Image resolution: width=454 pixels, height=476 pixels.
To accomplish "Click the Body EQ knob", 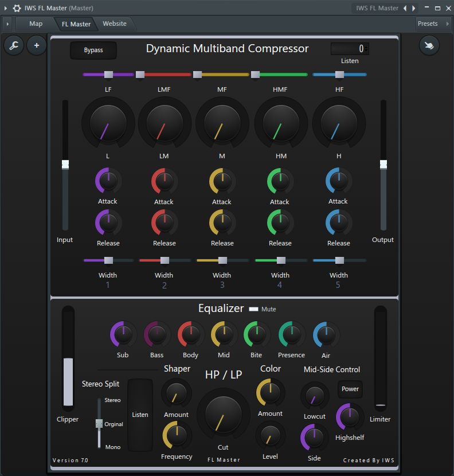I will tap(191, 334).
